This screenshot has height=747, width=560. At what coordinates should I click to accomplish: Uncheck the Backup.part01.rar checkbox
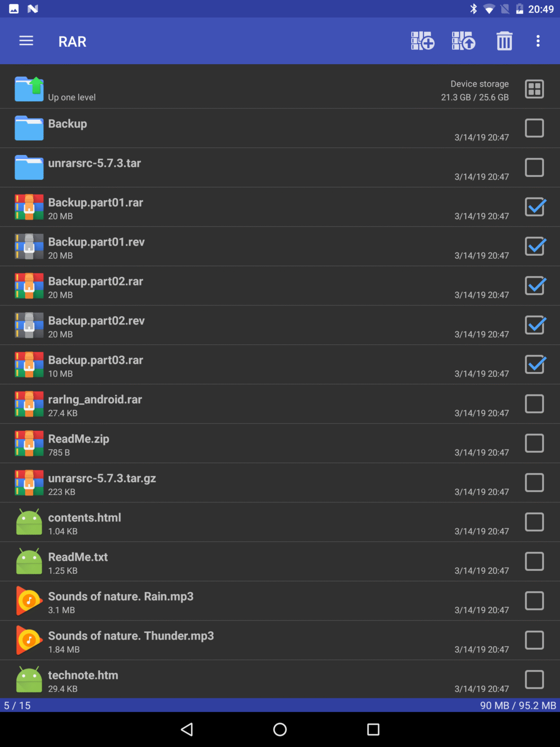pyautogui.click(x=534, y=207)
